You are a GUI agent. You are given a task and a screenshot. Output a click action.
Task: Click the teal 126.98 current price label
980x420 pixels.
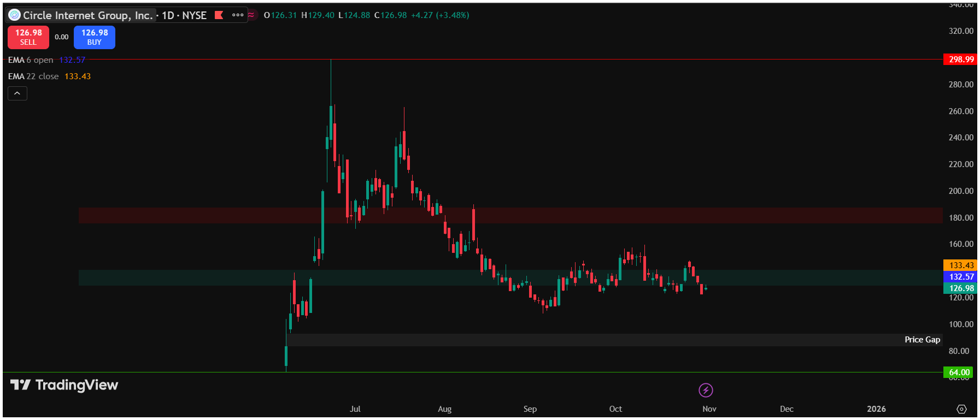(x=960, y=288)
